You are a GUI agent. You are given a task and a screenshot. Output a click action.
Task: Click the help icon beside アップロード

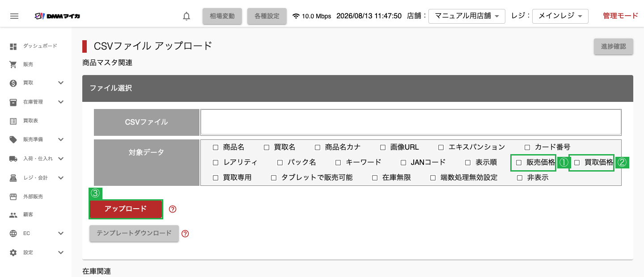pos(173,209)
